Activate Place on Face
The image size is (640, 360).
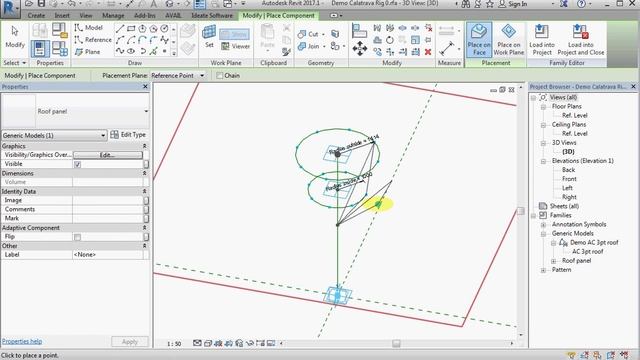(x=479, y=40)
